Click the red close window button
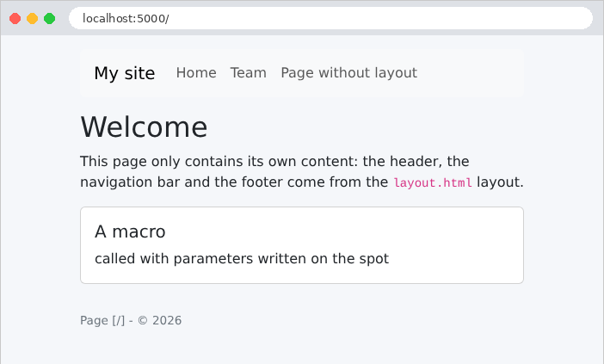The image size is (604, 364). point(15,18)
